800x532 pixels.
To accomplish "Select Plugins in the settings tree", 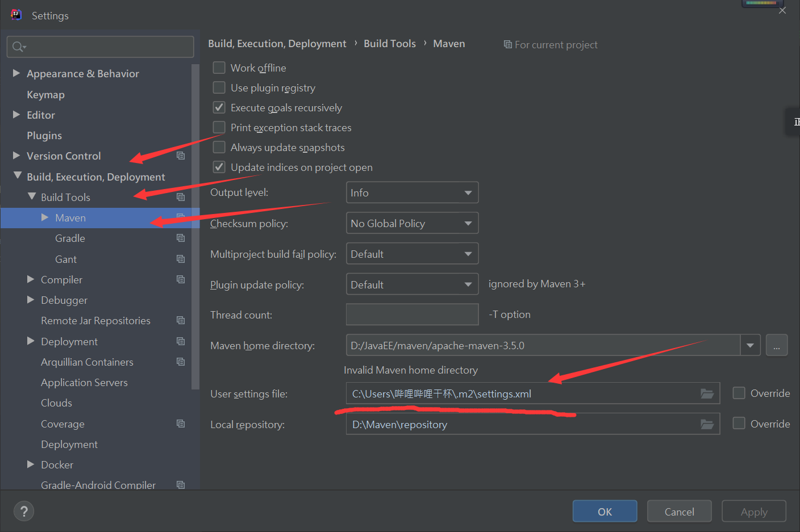I will [x=44, y=136].
